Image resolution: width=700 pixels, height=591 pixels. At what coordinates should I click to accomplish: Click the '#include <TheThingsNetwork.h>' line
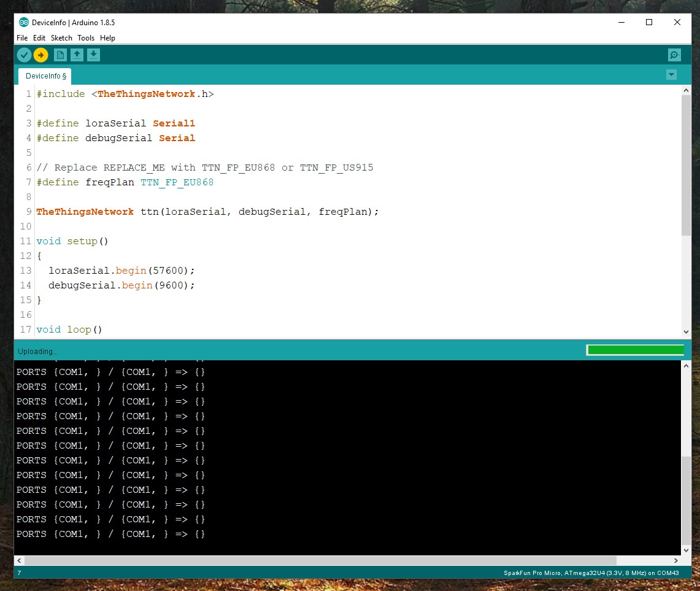pos(125,94)
